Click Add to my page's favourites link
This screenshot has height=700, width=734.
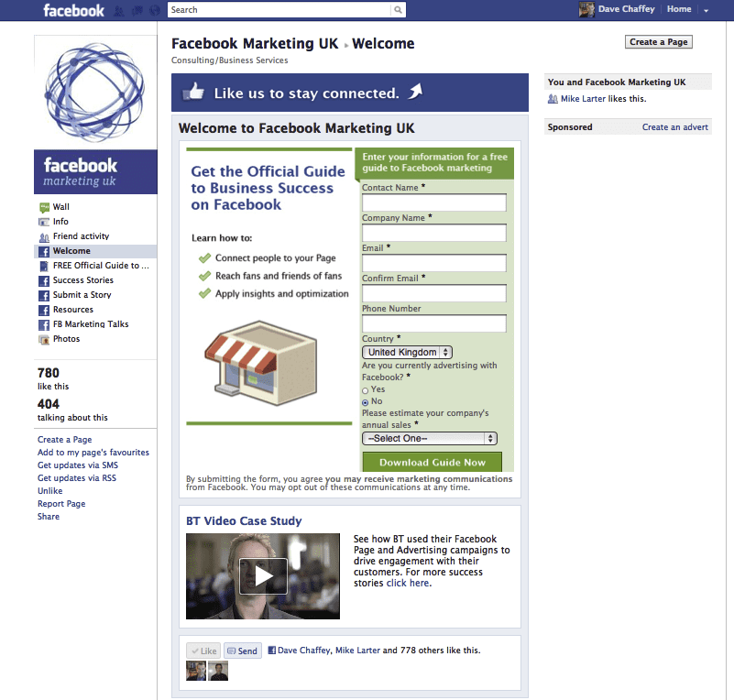(x=93, y=453)
